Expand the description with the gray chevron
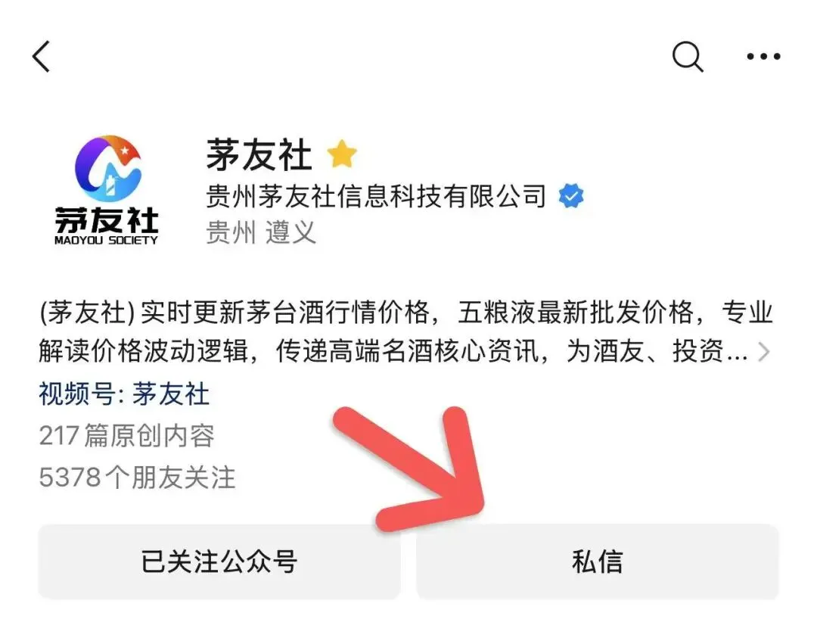817x644 pixels. (764, 352)
